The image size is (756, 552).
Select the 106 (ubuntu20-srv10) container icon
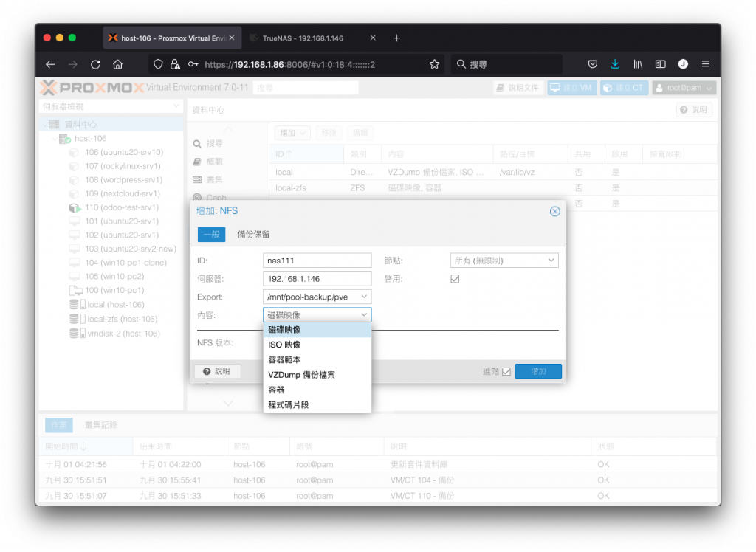[x=74, y=153]
